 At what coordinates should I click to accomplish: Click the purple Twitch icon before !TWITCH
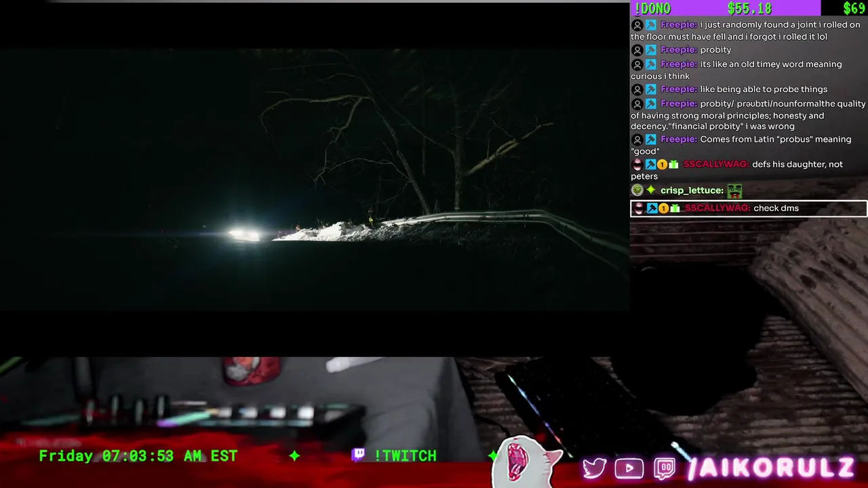359,455
